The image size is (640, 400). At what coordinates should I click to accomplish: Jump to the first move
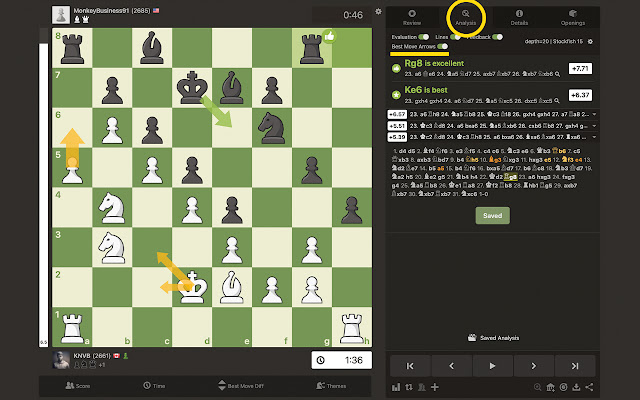pos(410,366)
